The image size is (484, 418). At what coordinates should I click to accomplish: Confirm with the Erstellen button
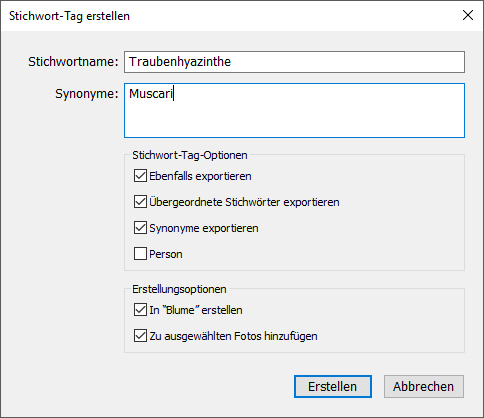[x=333, y=387]
